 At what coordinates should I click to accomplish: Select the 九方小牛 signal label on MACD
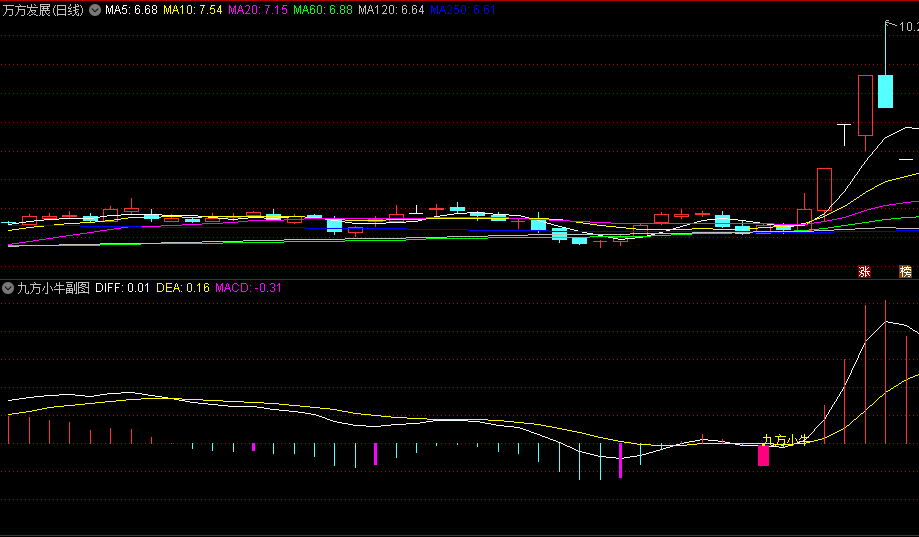[x=784, y=439]
